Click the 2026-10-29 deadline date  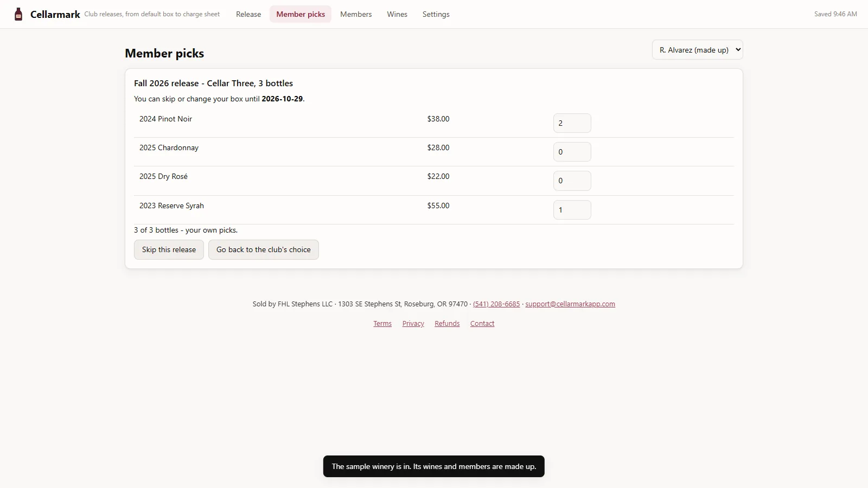click(x=282, y=99)
